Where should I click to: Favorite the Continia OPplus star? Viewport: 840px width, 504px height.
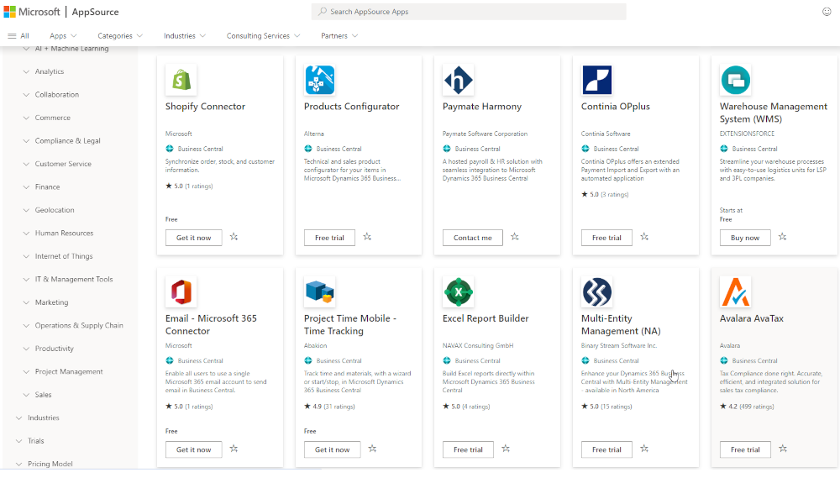pyautogui.click(x=644, y=237)
